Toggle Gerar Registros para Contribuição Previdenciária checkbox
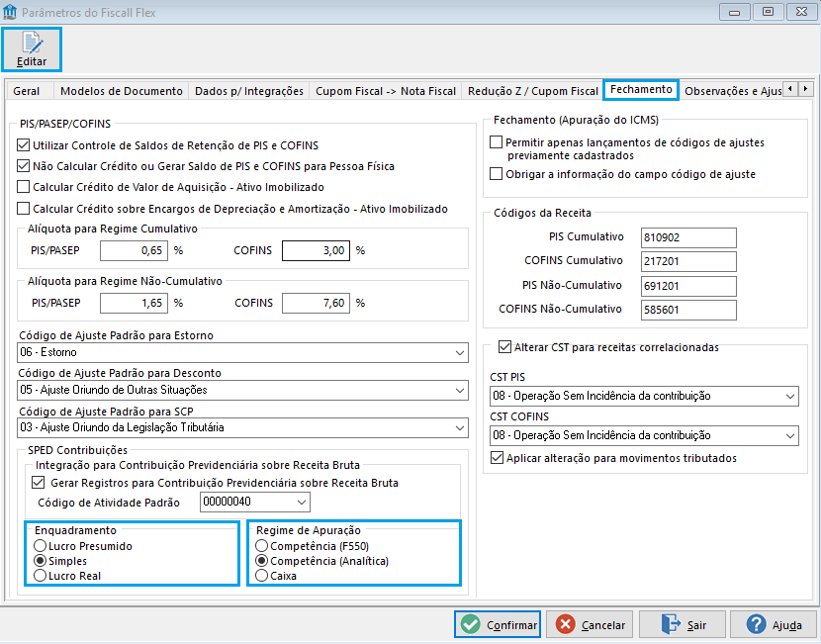Image resolution: width=821 pixels, height=644 pixels. (39, 482)
